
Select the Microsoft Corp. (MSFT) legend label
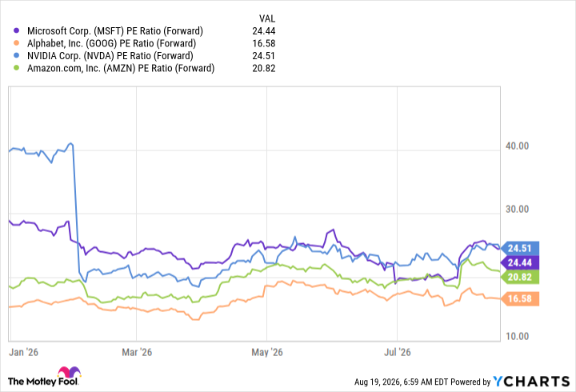(x=115, y=31)
